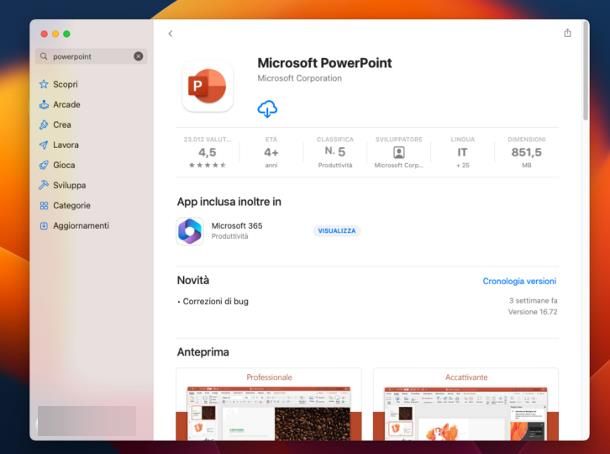Image resolution: width=610 pixels, height=454 pixels.
Task: Click the Categorie grid icon
Action: pyautogui.click(x=44, y=205)
